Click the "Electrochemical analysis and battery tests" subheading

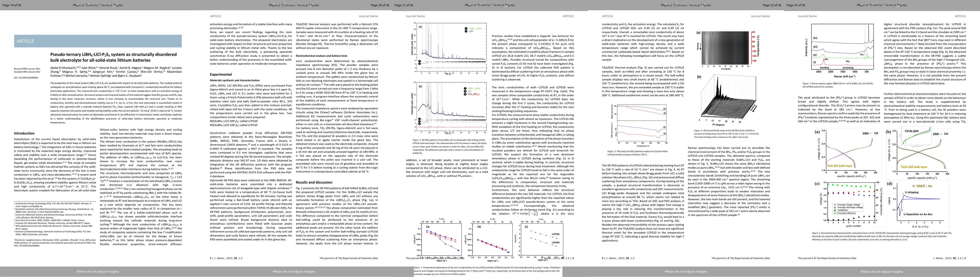322,56
